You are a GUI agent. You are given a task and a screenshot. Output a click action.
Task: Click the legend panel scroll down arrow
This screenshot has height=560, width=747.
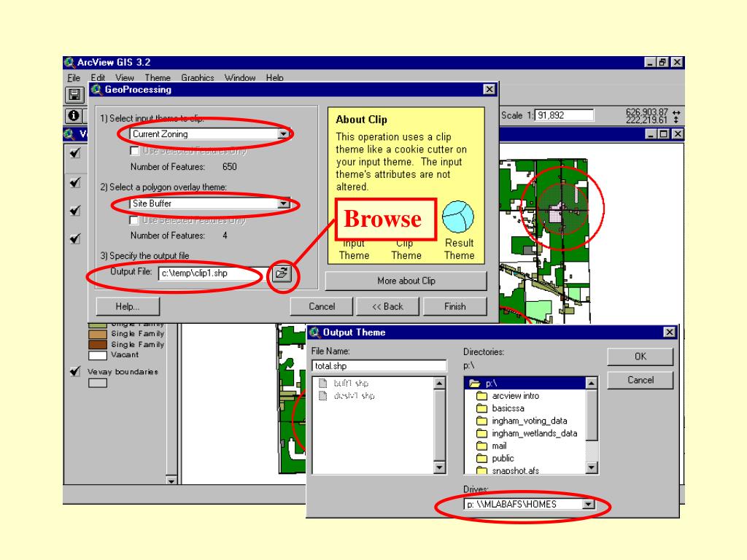(x=171, y=480)
